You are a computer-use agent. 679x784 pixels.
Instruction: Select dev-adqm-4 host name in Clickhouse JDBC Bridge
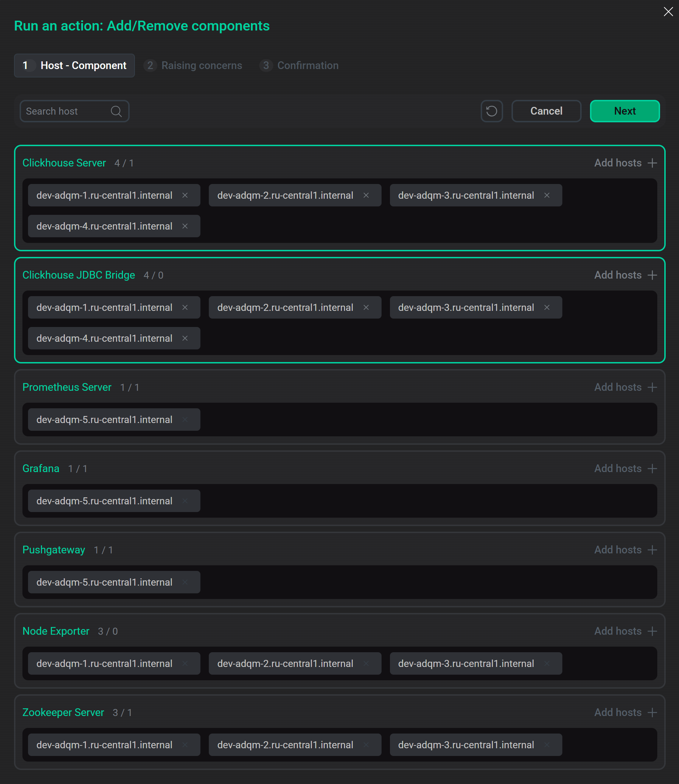click(104, 339)
